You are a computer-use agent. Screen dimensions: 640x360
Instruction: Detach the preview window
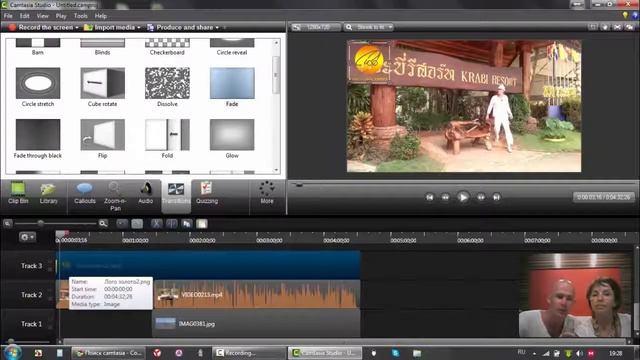[x=629, y=27]
